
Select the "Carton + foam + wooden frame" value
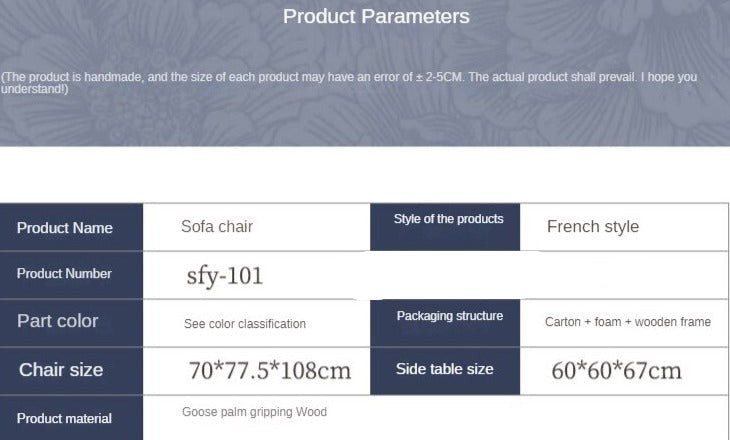click(x=628, y=322)
